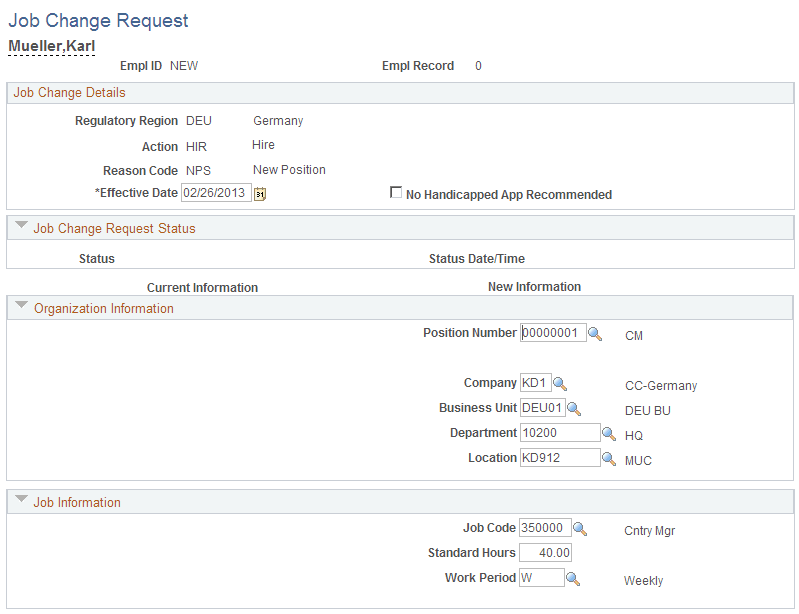Click the Job Code input field
This screenshot has width=799, height=614.
pyautogui.click(x=544, y=528)
